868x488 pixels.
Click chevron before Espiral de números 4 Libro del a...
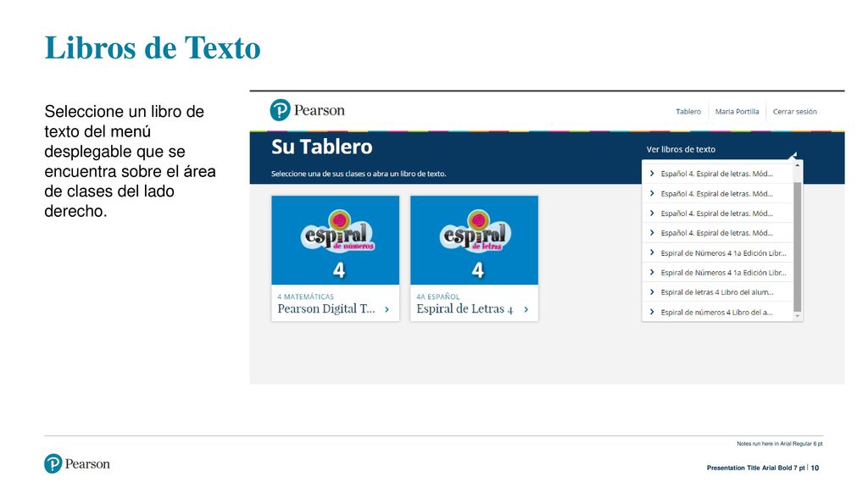click(652, 312)
